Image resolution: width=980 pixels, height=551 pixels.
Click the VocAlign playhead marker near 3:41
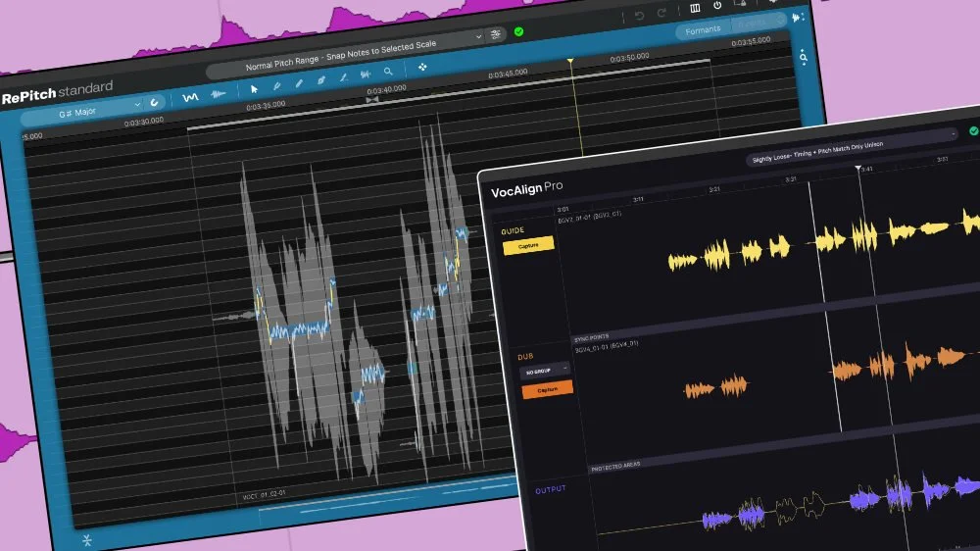point(858,169)
